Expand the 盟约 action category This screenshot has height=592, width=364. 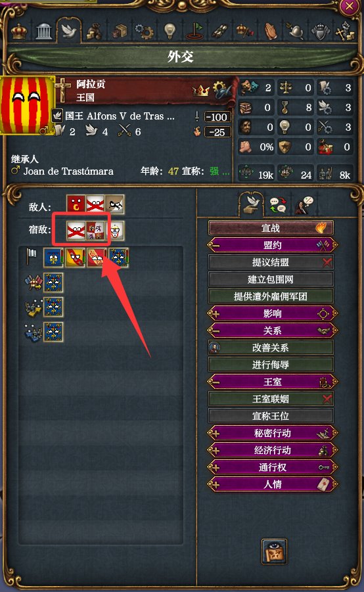(272, 246)
